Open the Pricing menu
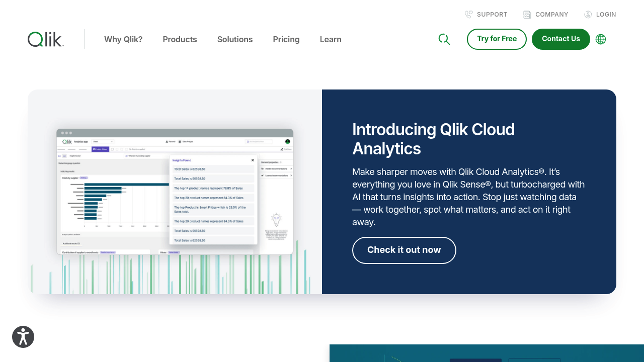The image size is (644, 362). pos(286,39)
